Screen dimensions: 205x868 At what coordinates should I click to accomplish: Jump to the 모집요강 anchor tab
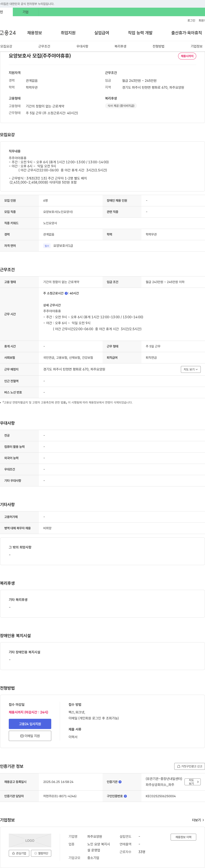tap(6, 46)
